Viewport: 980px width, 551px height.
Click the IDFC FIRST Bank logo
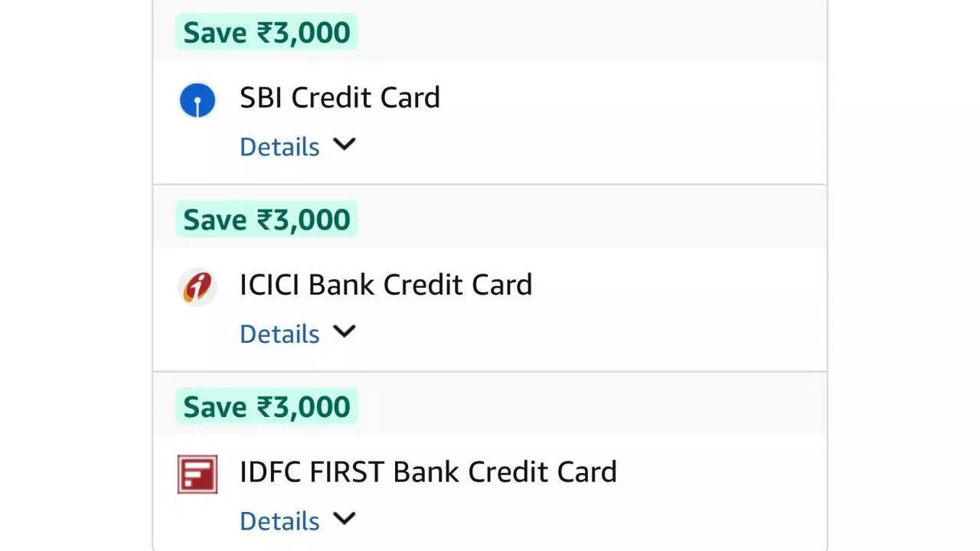[198, 474]
